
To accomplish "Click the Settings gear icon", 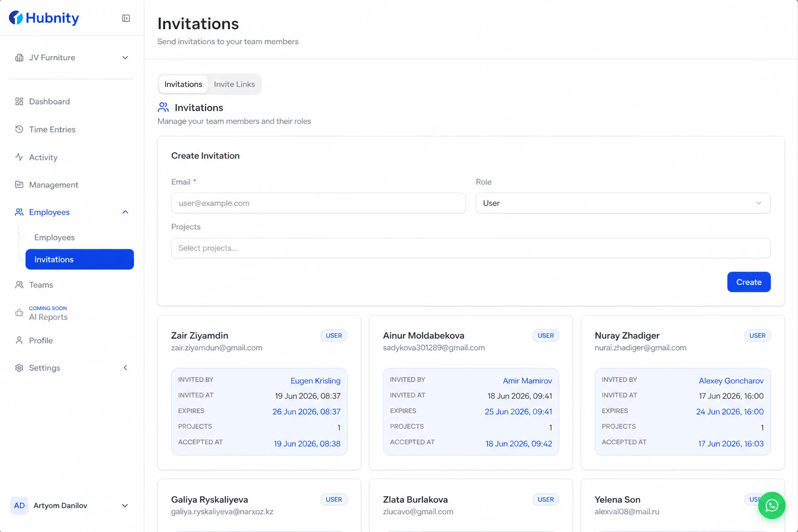I will click(19, 368).
